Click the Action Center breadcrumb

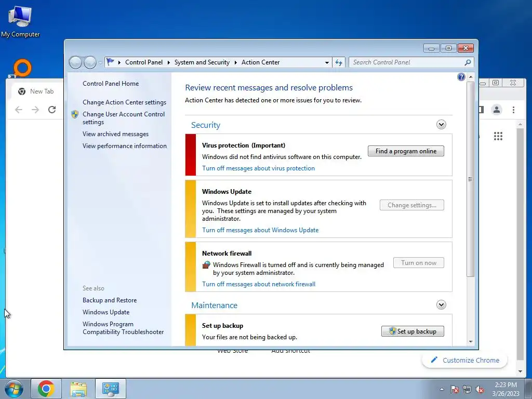click(261, 62)
